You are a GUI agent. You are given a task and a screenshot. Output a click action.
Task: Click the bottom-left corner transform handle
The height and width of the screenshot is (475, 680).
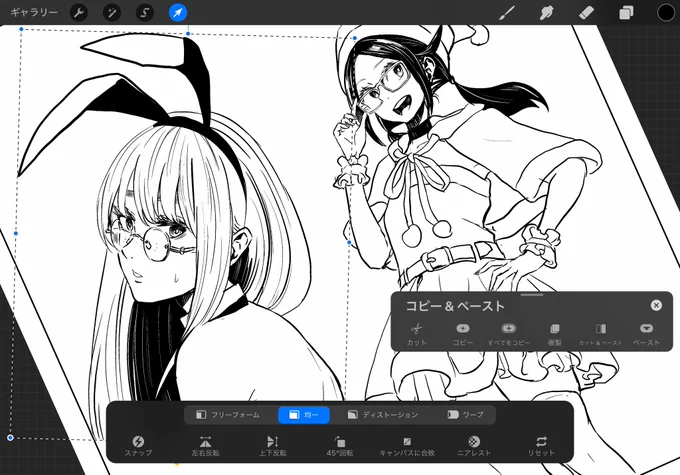(x=10, y=438)
